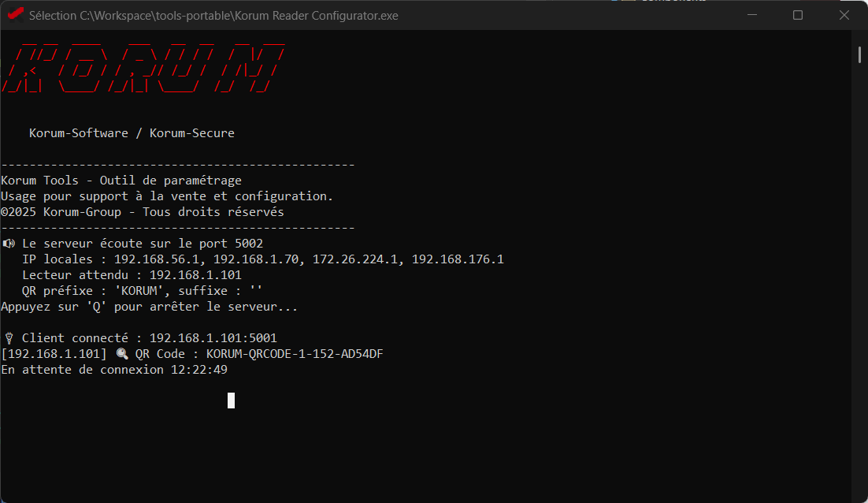Maximize the Korum Reader Configurator window

(798, 15)
